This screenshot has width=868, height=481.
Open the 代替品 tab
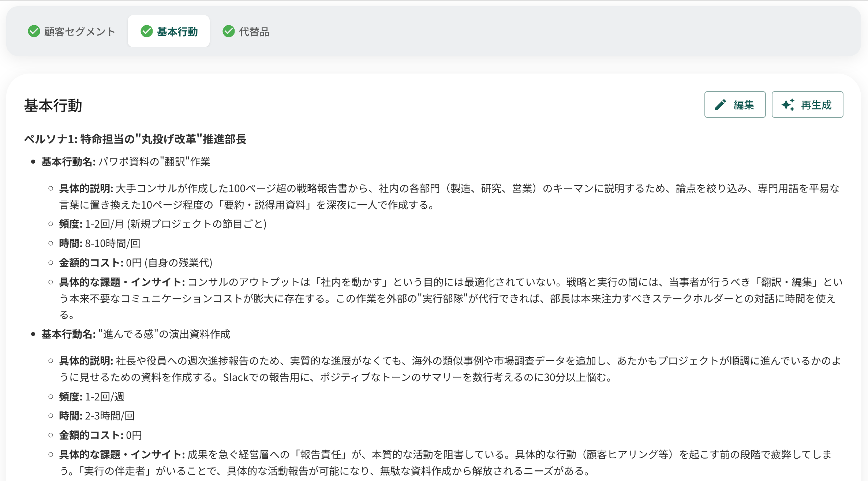click(x=254, y=32)
